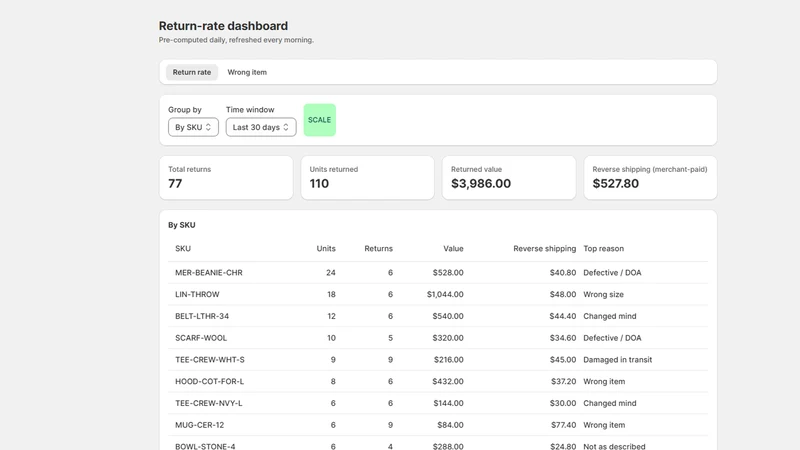
Task: Click the Units column header
Action: pyautogui.click(x=326, y=248)
